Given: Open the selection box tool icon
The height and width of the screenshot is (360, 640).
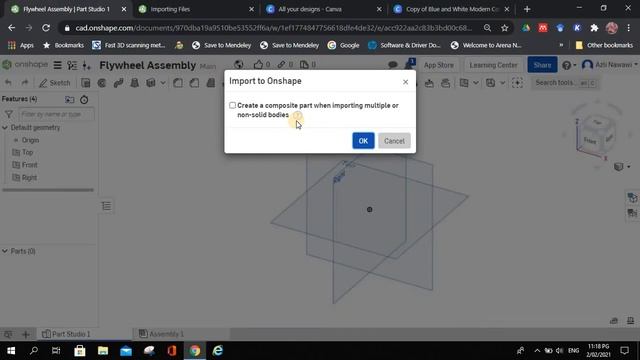Looking at the screenshot, I should (x=517, y=83).
